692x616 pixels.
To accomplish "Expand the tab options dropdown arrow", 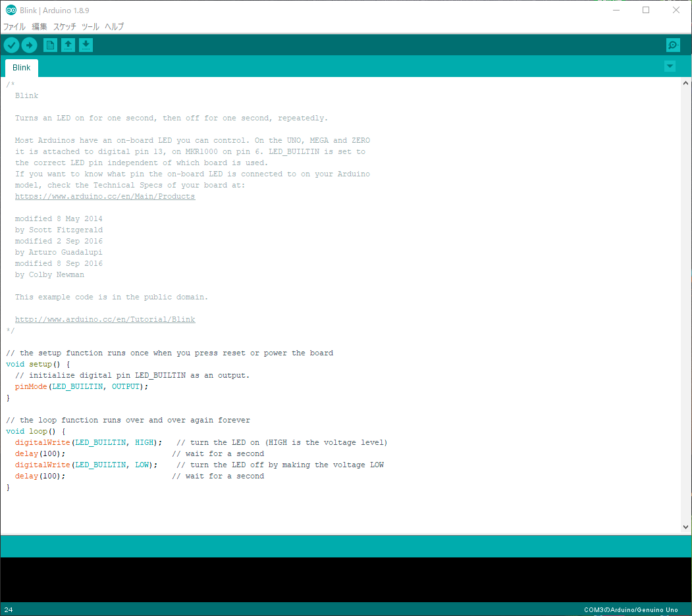I will click(x=670, y=66).
